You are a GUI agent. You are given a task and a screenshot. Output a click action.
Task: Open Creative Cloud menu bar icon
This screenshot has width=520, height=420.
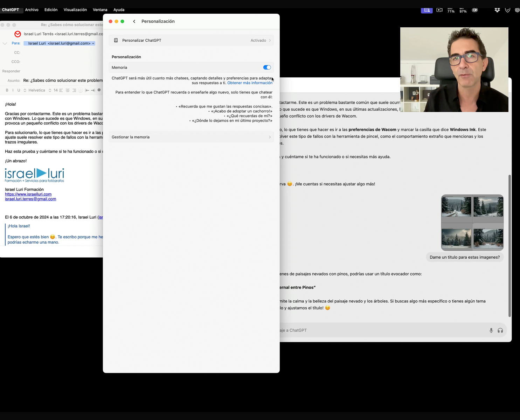tap(475, 10)
